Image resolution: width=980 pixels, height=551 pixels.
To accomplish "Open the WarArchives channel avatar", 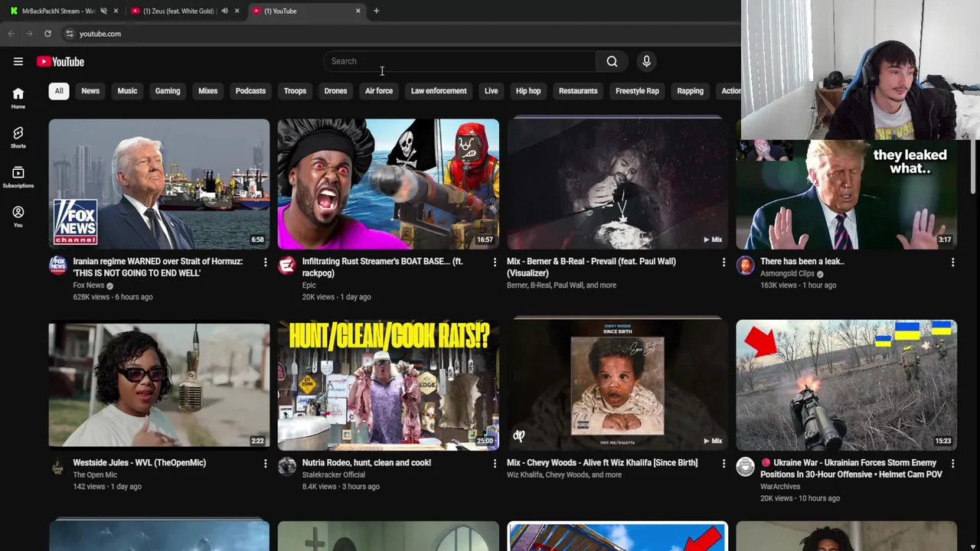I will pos(745,467).
